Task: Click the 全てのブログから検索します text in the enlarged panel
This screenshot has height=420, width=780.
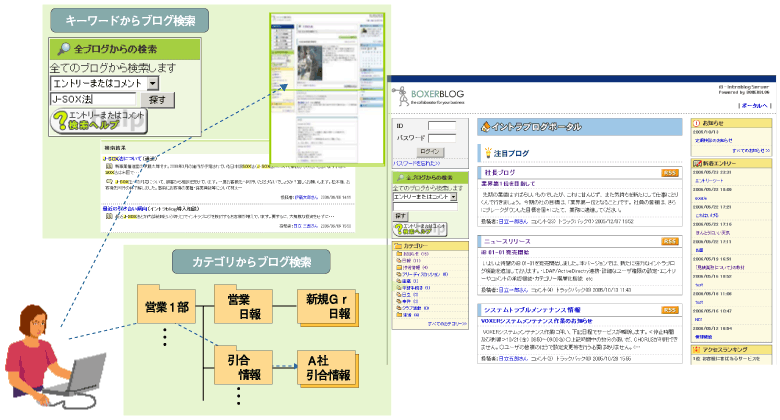Action: tap(113, 68)
